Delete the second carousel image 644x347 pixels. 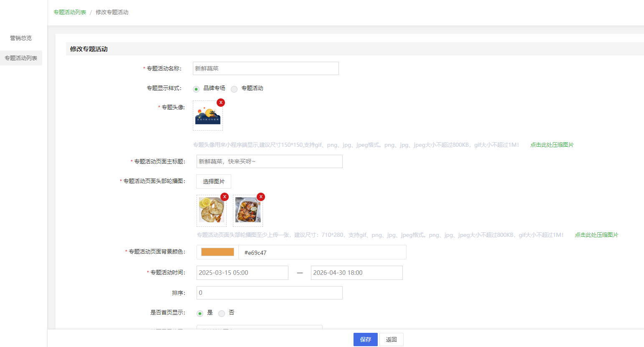click(x=261, y=197)
